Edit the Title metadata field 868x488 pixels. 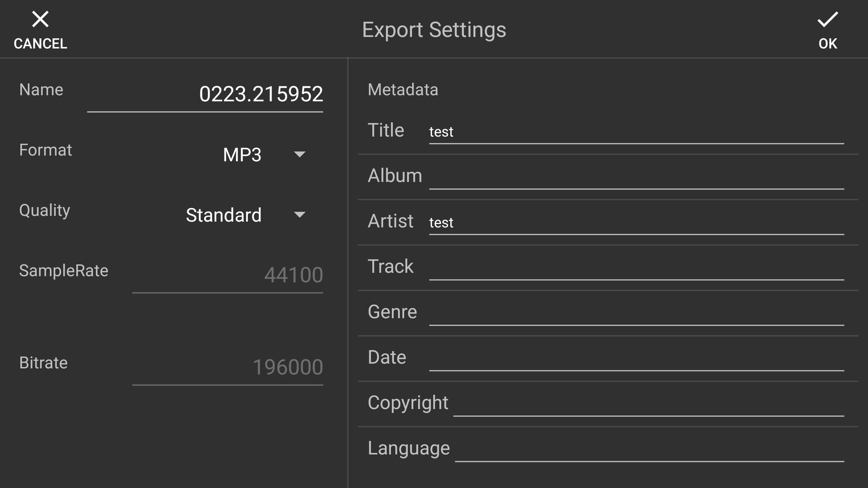pos(636,132)
